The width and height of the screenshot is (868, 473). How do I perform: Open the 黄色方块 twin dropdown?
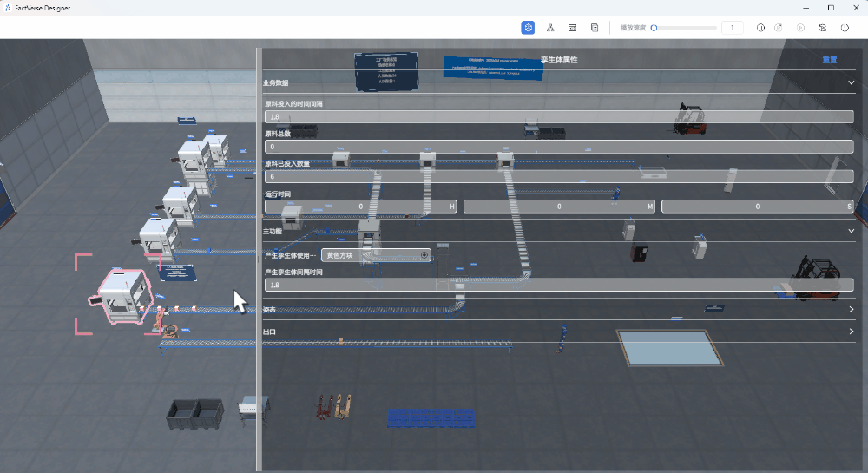coord(376,255)
